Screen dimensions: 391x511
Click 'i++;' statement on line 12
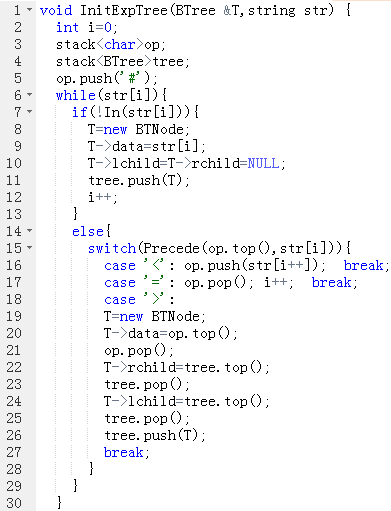[103, 197]
